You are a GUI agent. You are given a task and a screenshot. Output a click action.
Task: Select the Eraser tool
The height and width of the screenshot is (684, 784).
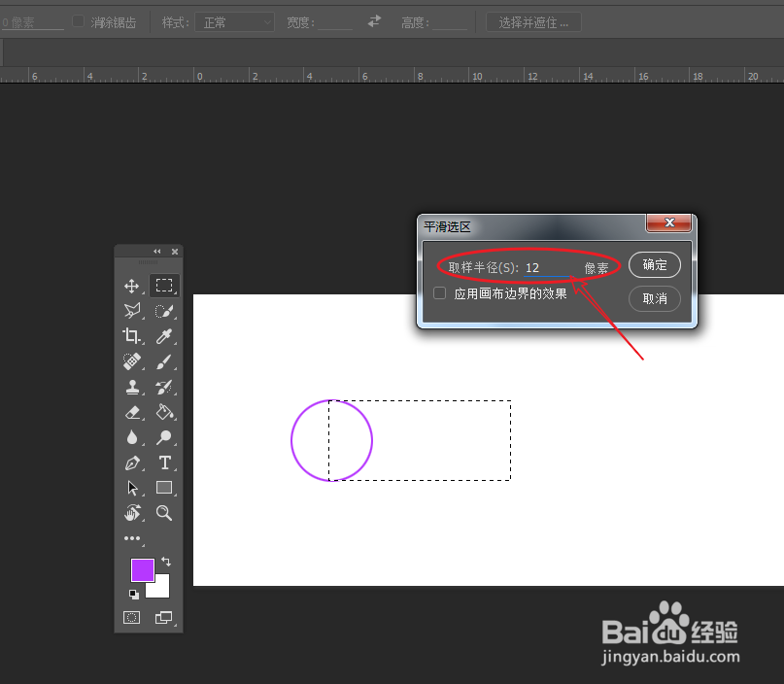tap(132, 413)
